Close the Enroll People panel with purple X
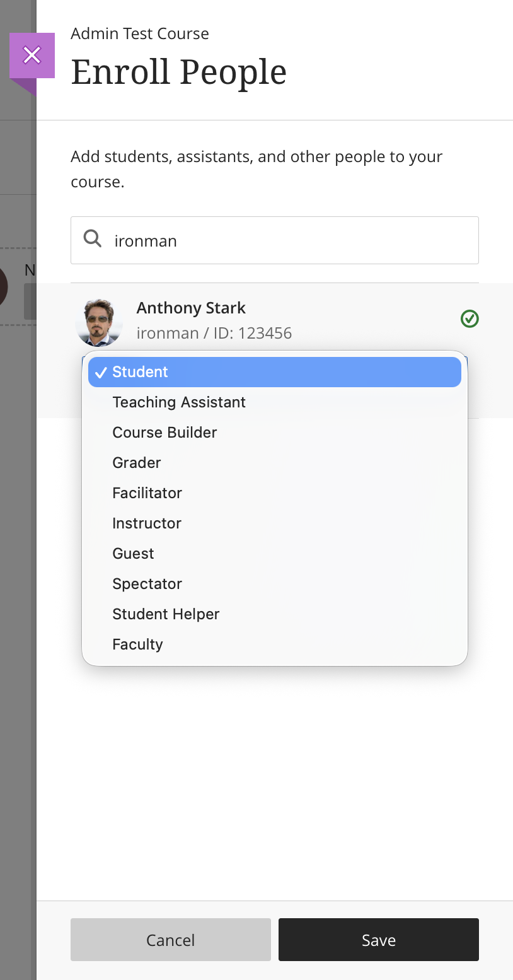Image resolution: width=513 pixels, height=980 pixels. pyautogui.click(x=32, y=55)
